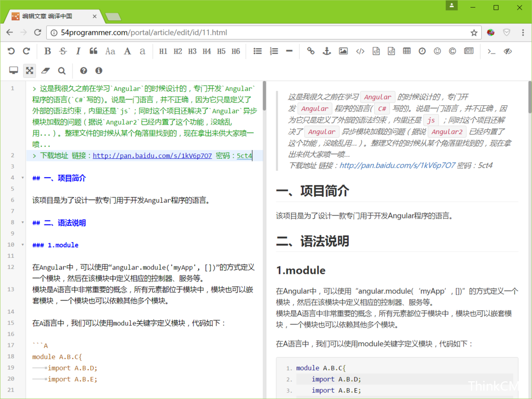This screenshot has width=532, height=399.
Task: Bookmark this page with the star icon
Action: [x=474, y=32]
